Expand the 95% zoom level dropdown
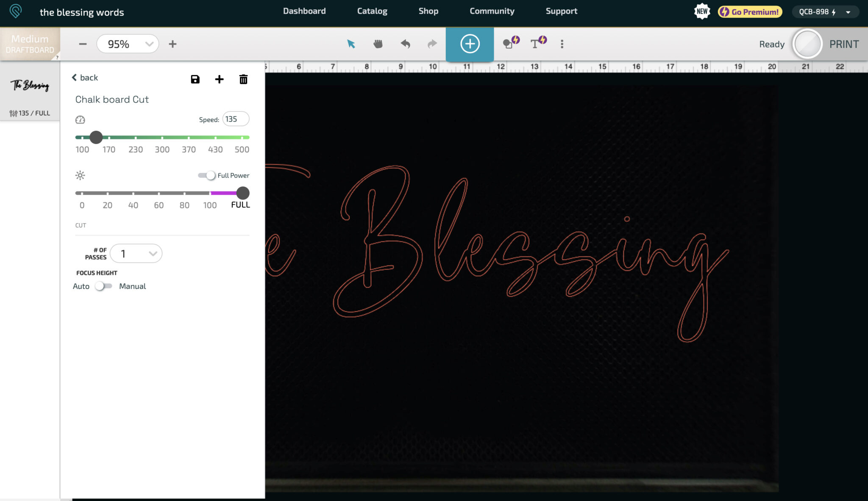The width and height of the screenshot is (868, 501). [x=128, y=44]
